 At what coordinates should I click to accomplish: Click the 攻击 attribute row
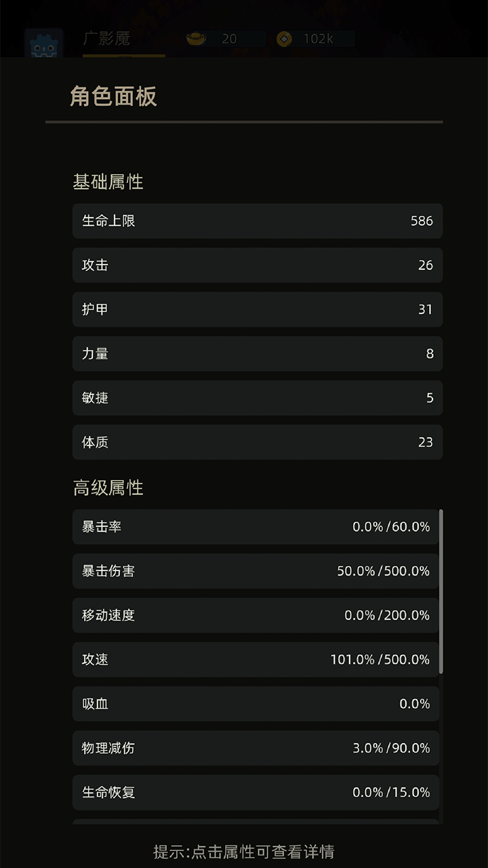tap(256, 265)
